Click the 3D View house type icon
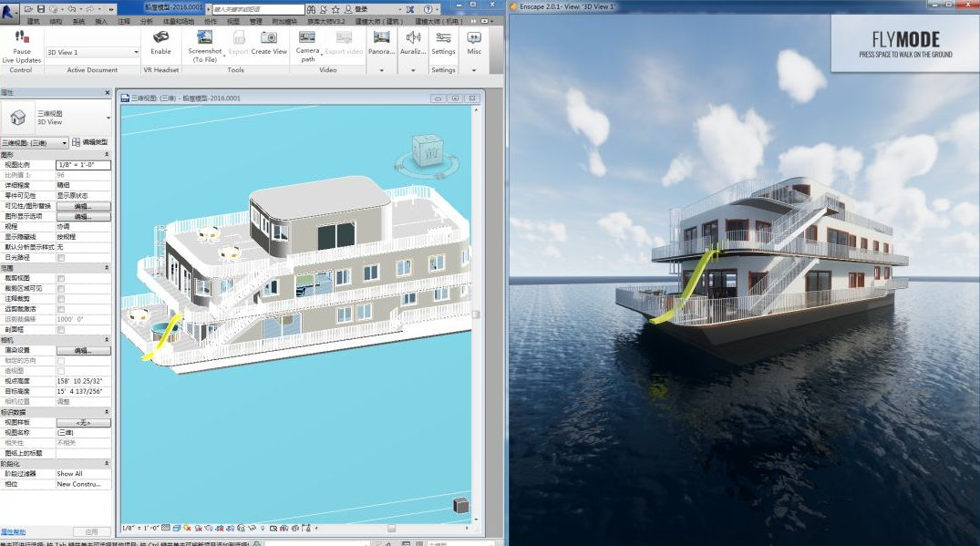 [x=18, y=117]
